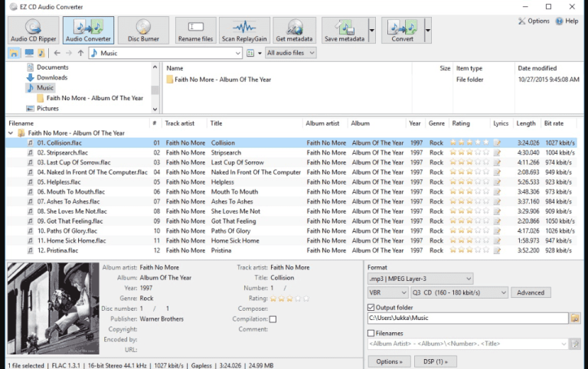588x369 pixels.
Task: Start conversion with the Convert icon
Action: (403, 30)
